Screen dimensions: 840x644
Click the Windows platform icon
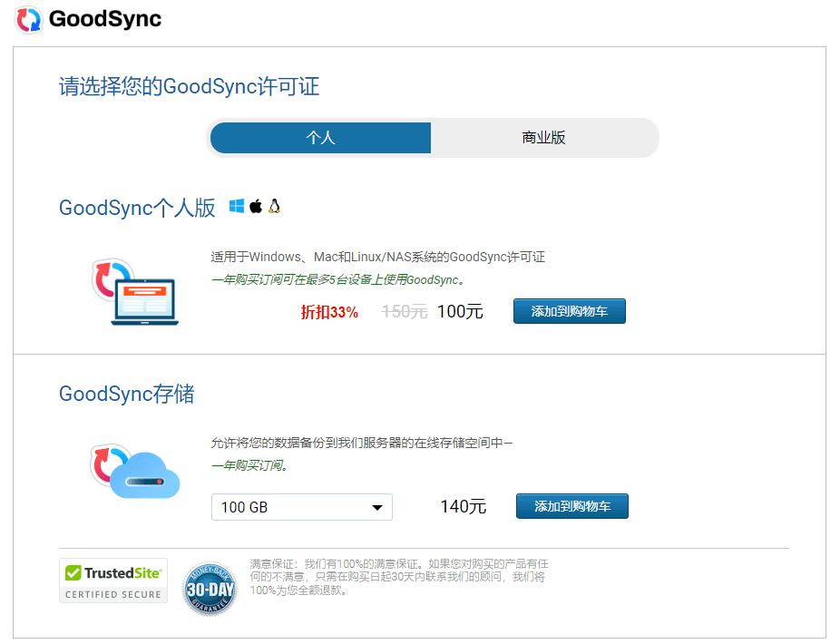coord(236,206)
